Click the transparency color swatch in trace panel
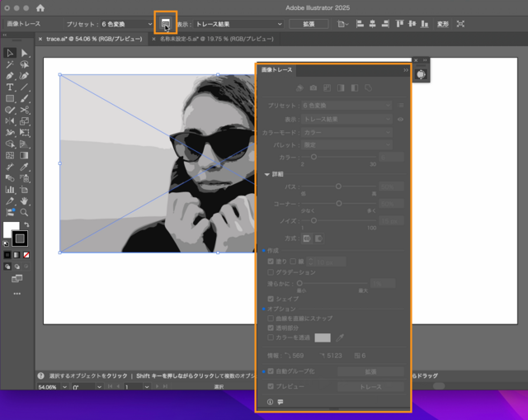 pyautogui.click(x=323, y=337)
